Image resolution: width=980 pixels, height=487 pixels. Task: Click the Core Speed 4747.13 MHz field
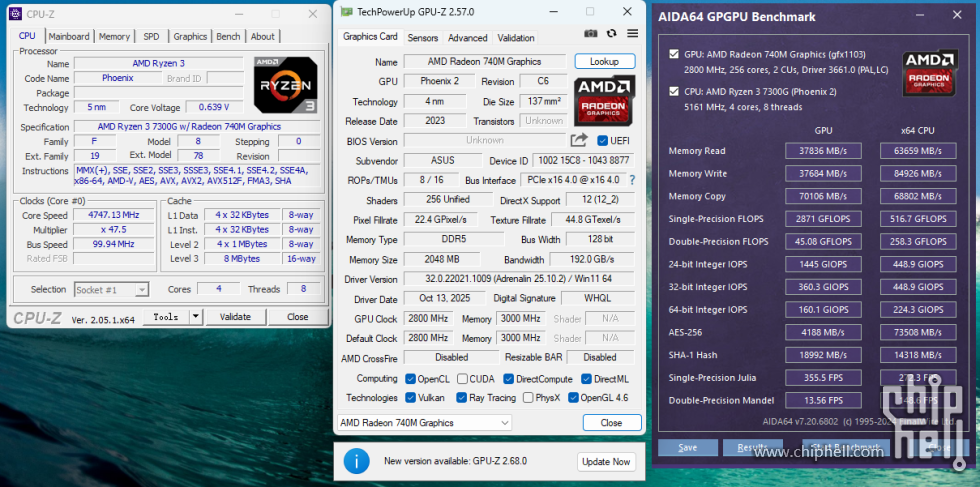[x=114, y=214]
